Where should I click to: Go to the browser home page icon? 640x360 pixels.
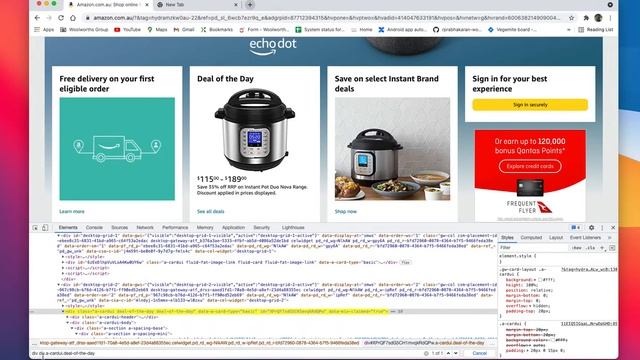coord(73,18)
